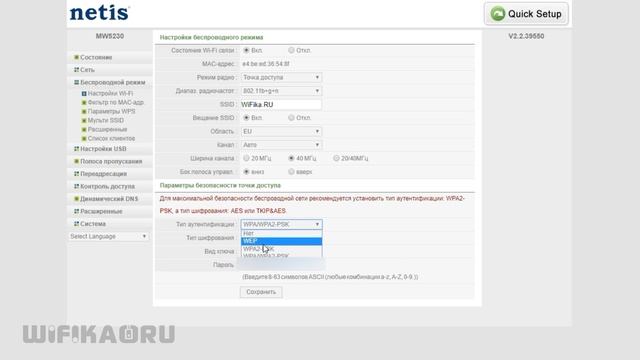Open the Контроль доступа section
Image resolution: width=640 pixels, height=360 pixels.
107,186
